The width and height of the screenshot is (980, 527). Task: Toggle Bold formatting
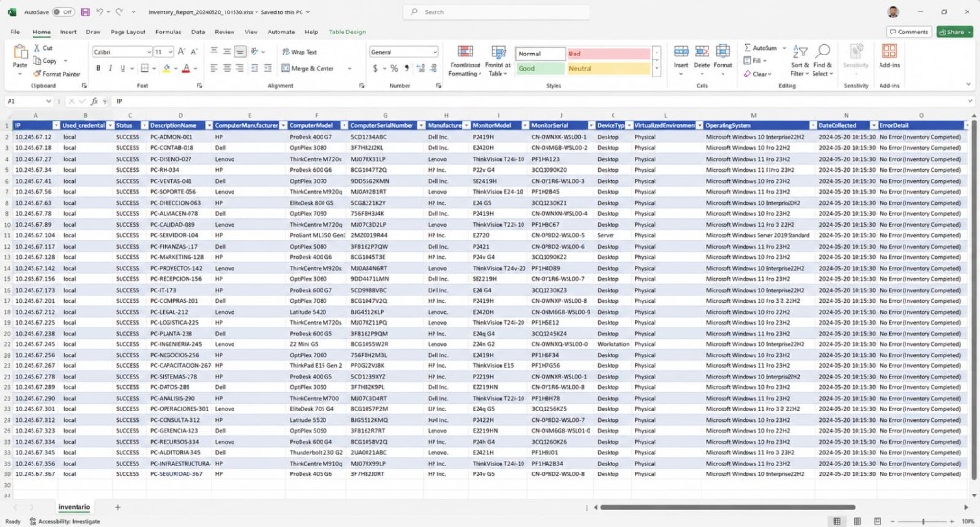click(x=98, y=68)
